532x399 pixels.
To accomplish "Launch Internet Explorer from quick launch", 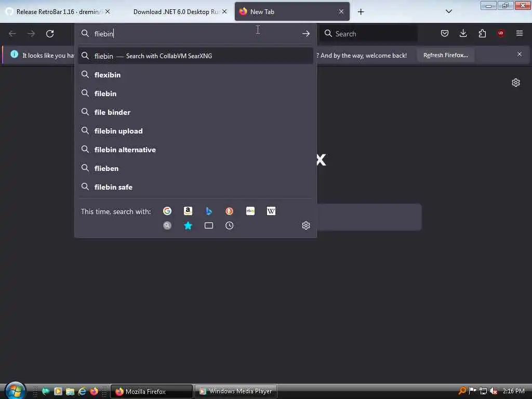I will (82, 391).
